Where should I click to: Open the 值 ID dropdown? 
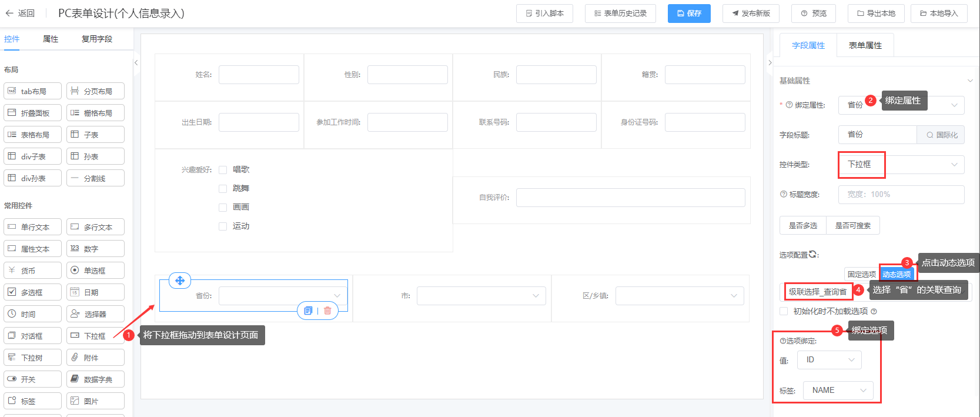829,360
